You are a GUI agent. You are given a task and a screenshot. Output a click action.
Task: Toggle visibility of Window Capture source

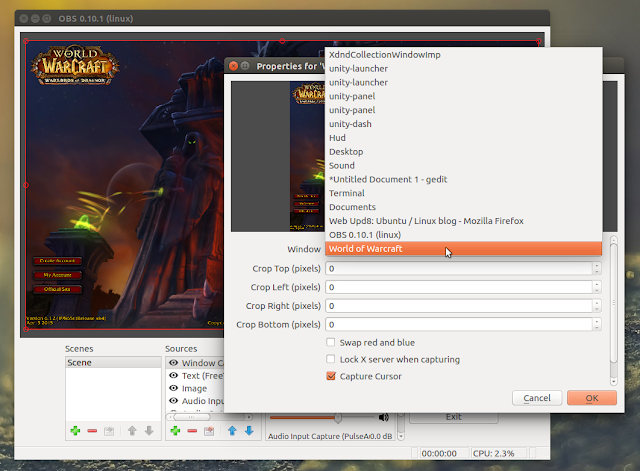[x=173, y=362]
